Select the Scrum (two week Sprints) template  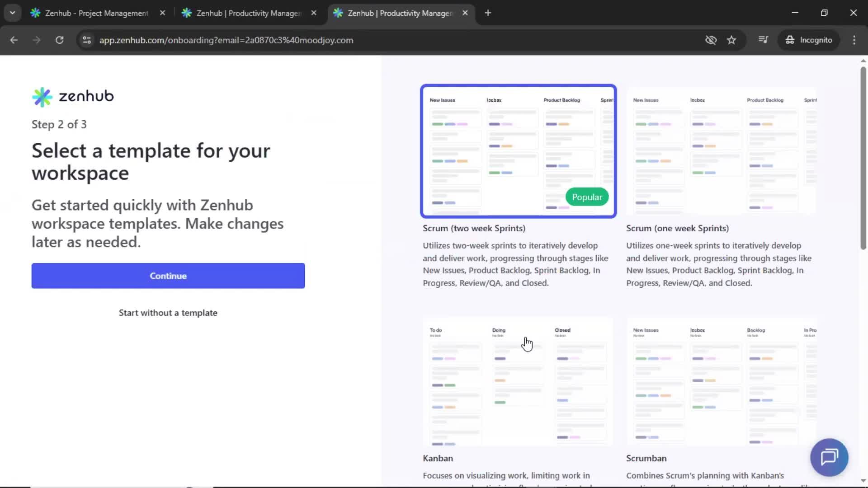tap(518, 151)
